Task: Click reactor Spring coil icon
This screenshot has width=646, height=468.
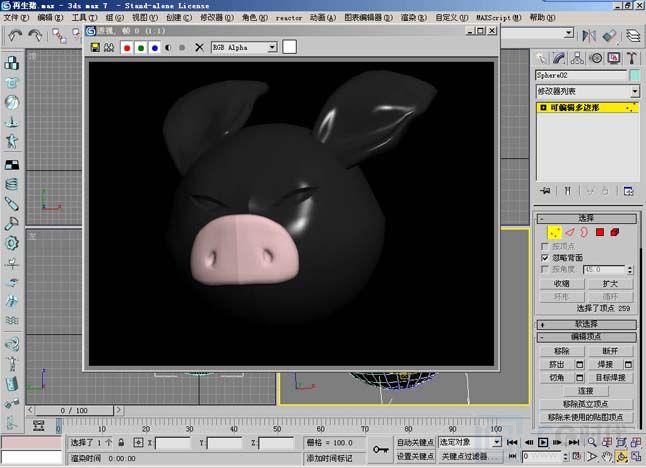Action: 12,184
